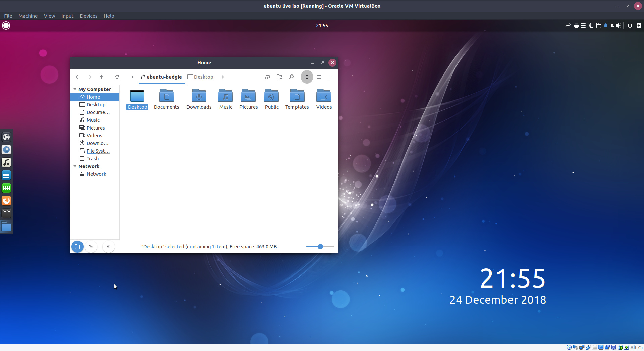The width and height of the screenshot is (644, 351).
Task: Toggle location entry path icon
Action: [267, 77]
